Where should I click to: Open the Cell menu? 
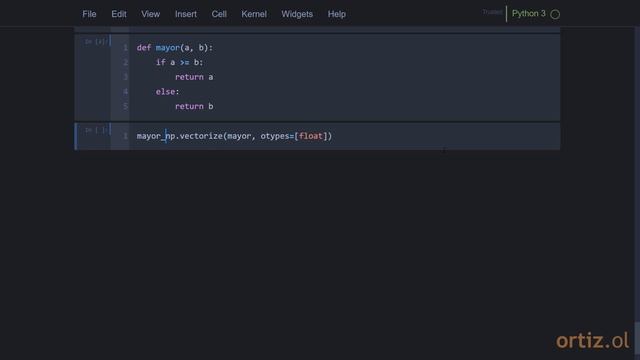(219, 14)
